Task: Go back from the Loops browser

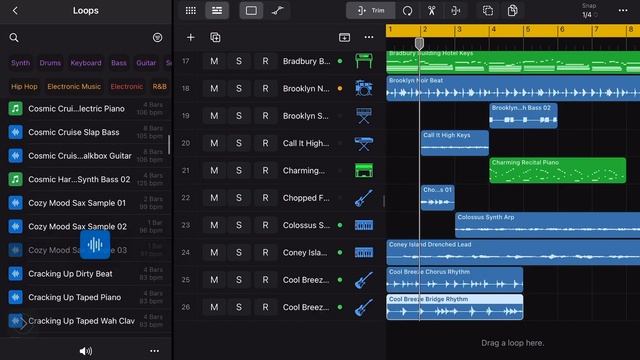Action: coord(15,11)
